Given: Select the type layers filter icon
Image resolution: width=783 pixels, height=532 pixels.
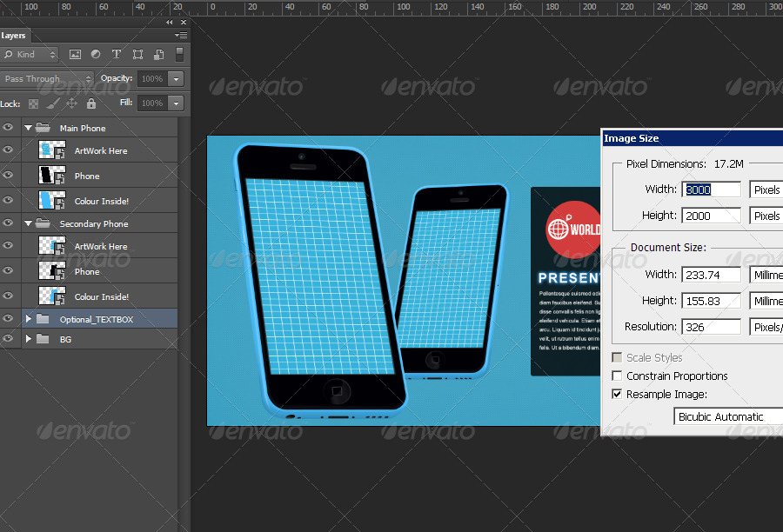Looking at the screenshot, I should click(117, 54).
